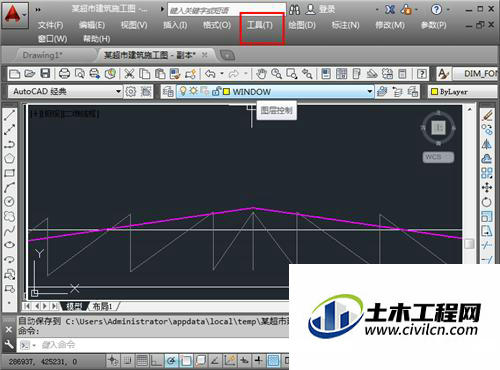500x370 pixels.
Task: Select the Rectangle draw tool
Action: click(x=9, y=173)
